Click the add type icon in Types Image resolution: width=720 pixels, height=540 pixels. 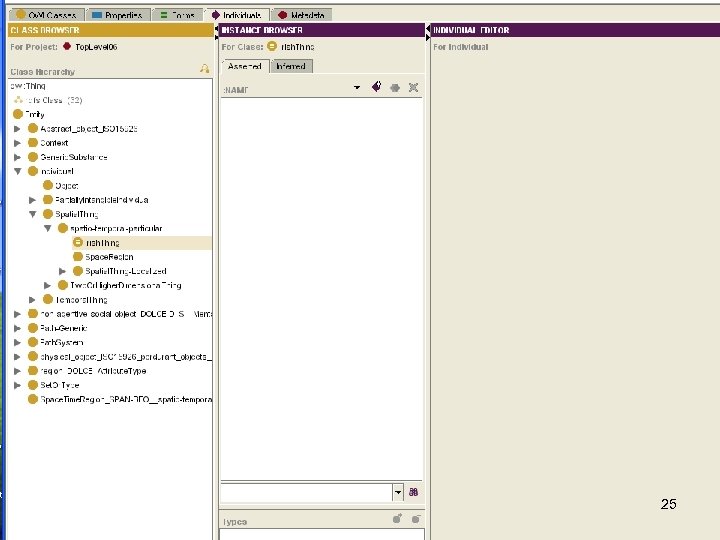(397, 518)
